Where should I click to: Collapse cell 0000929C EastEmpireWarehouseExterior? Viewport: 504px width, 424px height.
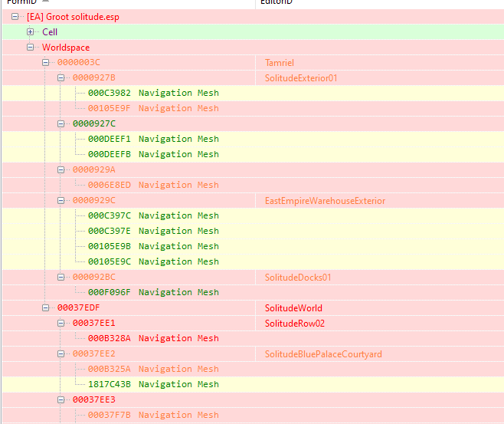coord(61,200)
